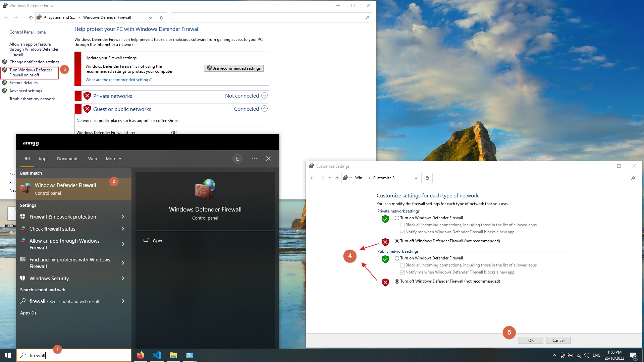Toggle public Notify me when blocks checkbox

pyautogui.click(x=402, y=272)
